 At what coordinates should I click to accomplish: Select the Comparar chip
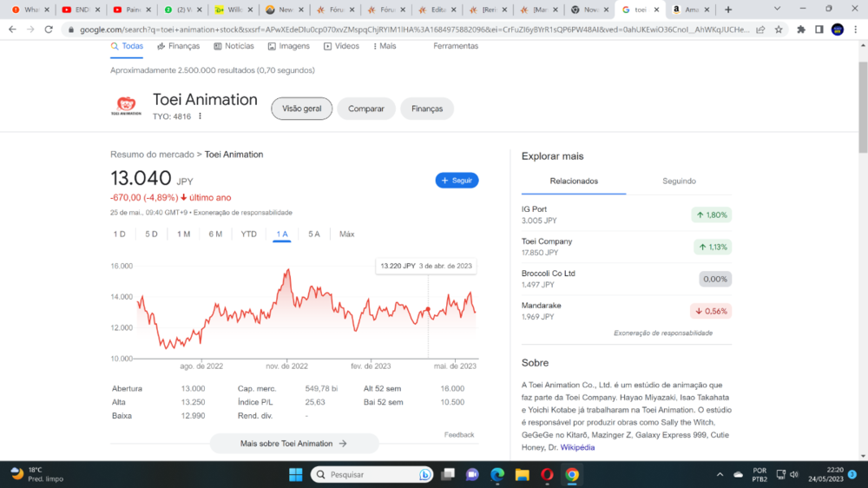point(366,109)
